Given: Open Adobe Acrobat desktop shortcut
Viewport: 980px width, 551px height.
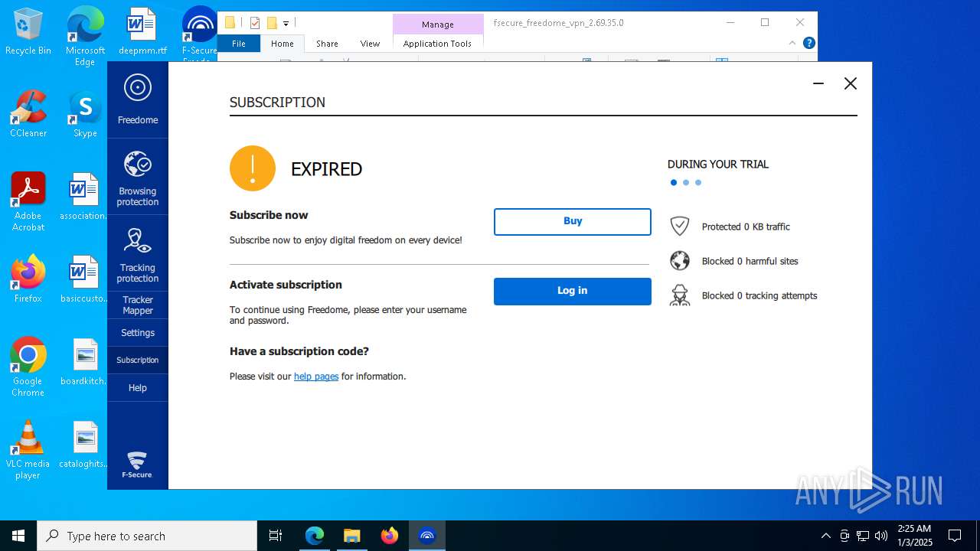Looking at the screenshot, I should (28, 202).
